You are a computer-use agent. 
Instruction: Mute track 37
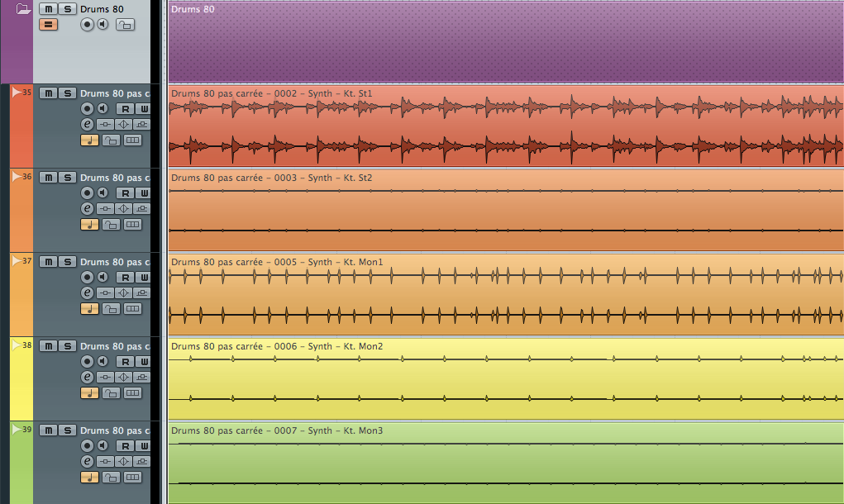point(49,261)
